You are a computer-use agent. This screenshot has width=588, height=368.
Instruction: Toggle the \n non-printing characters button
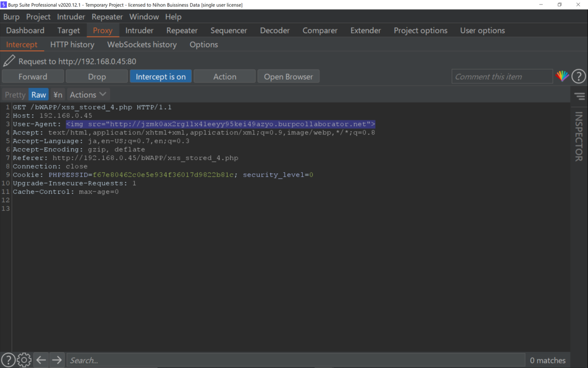click(x=58, y=95)
